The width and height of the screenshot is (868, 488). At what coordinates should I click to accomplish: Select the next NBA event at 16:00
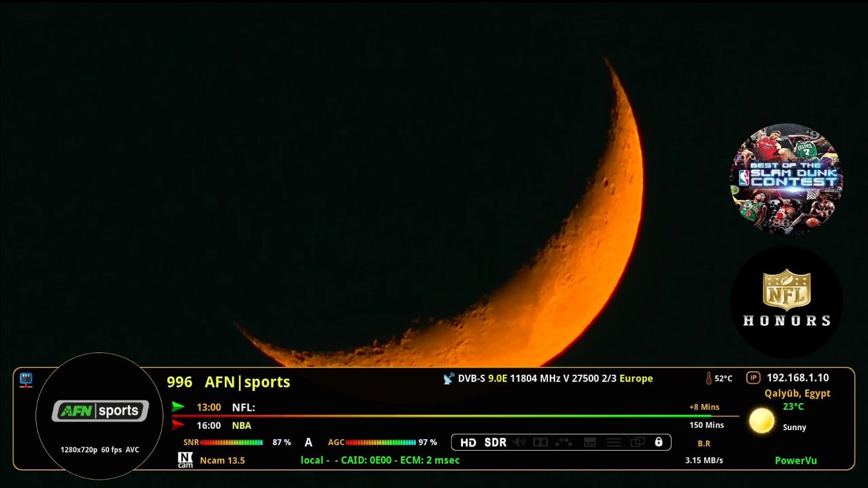tap(241, 425)
